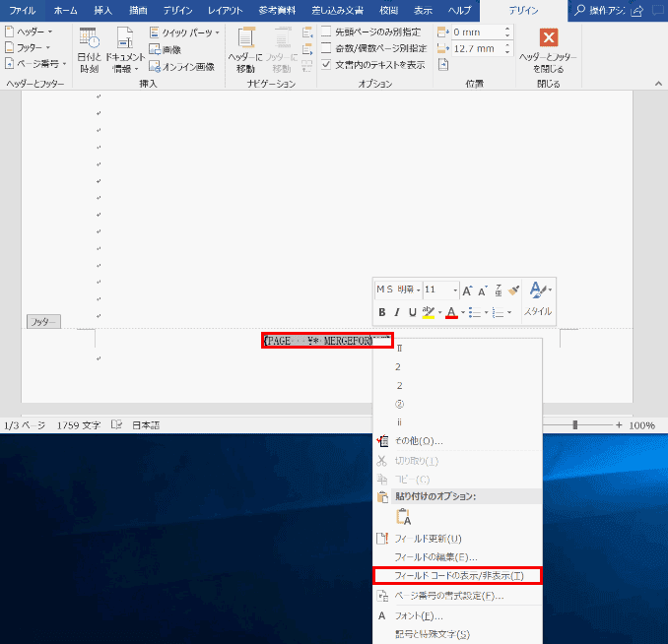Choose フィールドの編集 in context menu
This screenshot has width=668, height=644.
tap(435, 557)
